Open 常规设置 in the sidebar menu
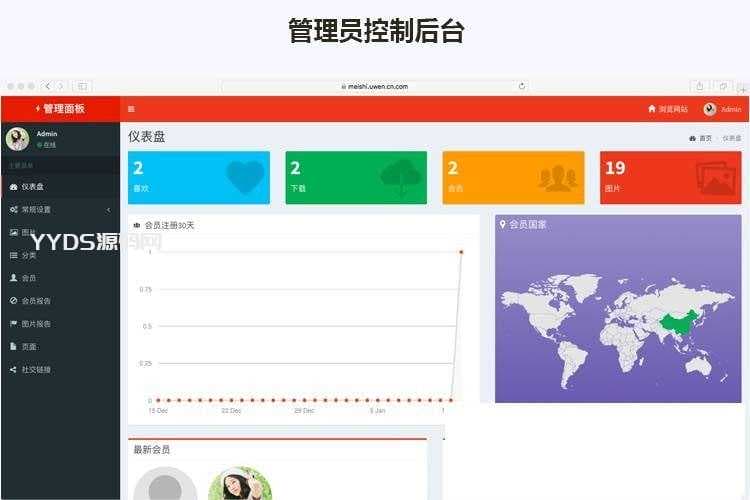The width and height of the screenshot is (750, 500). (60, 210)
